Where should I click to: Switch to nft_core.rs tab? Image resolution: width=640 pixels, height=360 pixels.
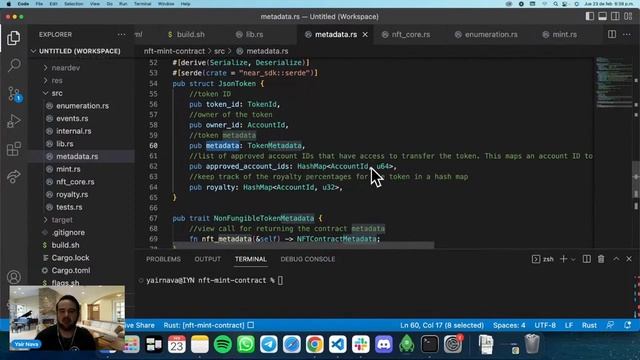coord(406,35)
